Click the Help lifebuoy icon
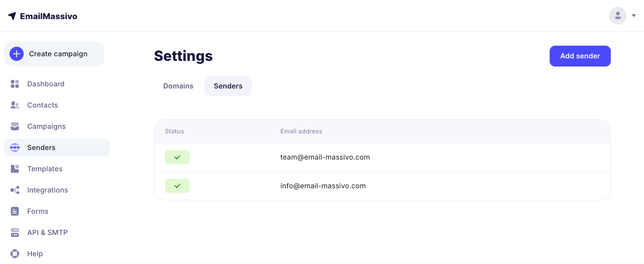Screen dimensions: 644x264 point(15,254)
